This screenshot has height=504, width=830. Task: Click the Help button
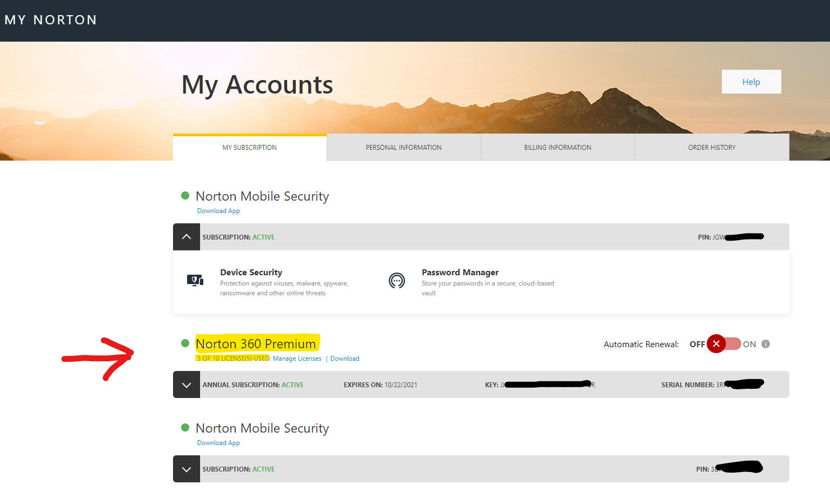751,82
